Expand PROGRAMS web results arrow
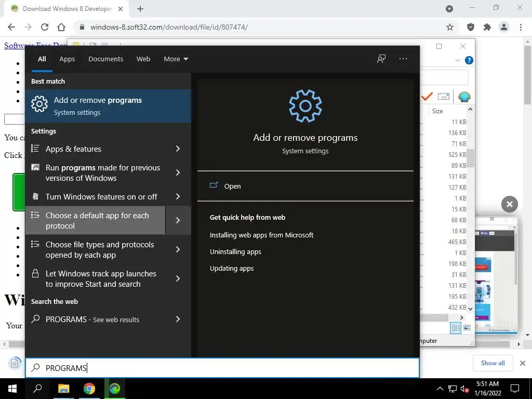 178,320
